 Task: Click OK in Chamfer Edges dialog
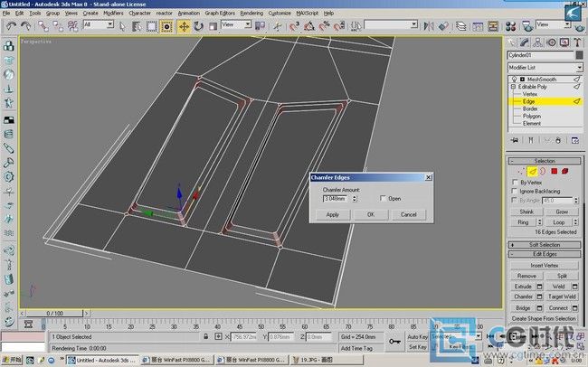[371, 215]
